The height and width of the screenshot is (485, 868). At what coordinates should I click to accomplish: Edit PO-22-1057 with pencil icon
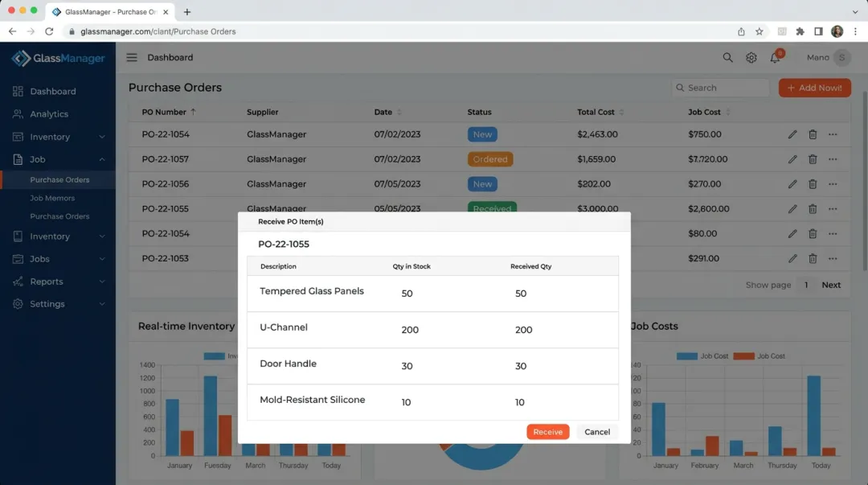[792, 159]
